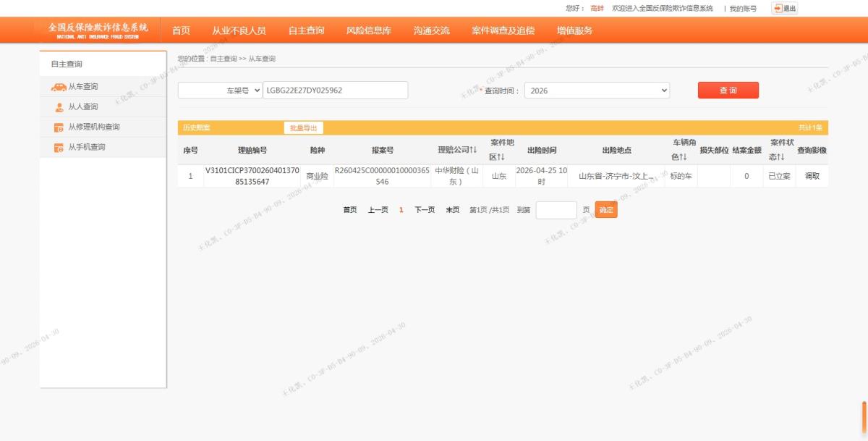
Task: Go to 首页 in pagination
Action: [x=350, y=210]
